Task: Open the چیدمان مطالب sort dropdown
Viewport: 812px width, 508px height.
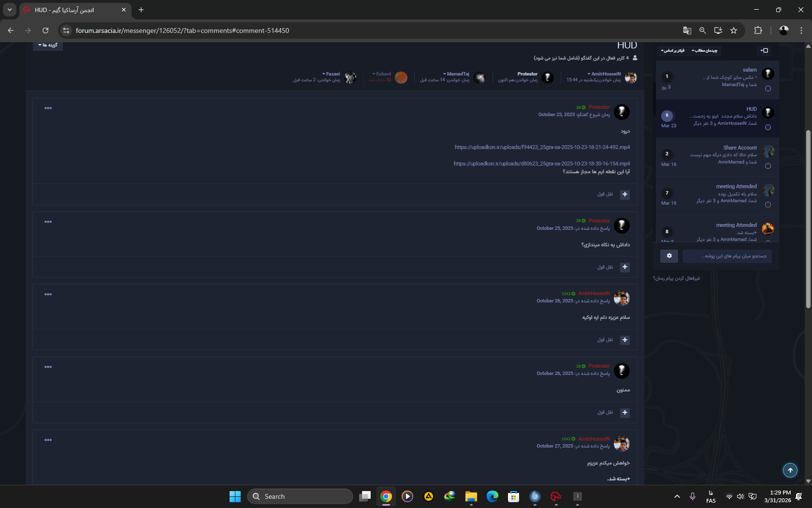Action: [x=704, y=50]
